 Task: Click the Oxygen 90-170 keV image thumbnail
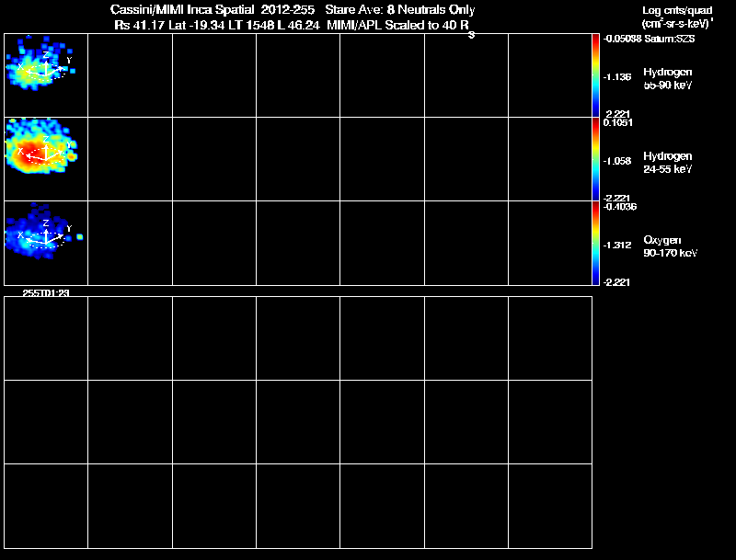click(x=46, y=243)
